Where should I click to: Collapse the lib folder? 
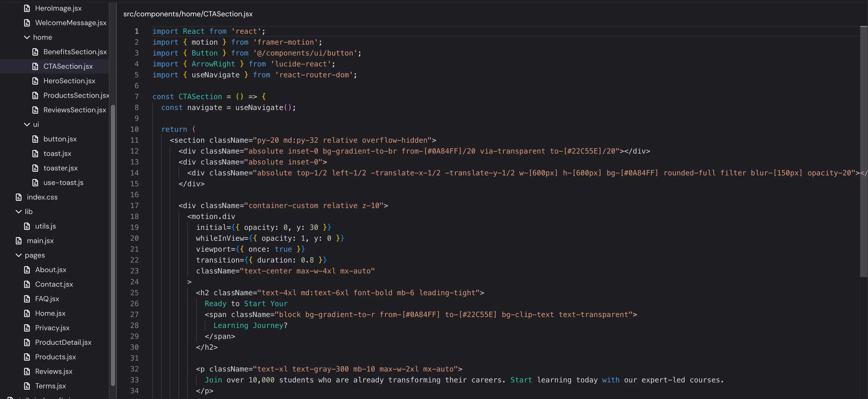click(x=19, y=212)
